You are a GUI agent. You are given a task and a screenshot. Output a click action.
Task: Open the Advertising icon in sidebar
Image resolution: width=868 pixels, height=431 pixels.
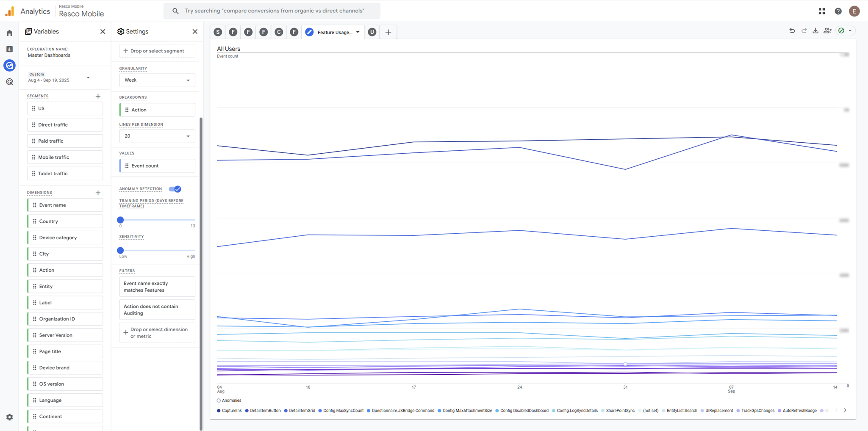tap(9, 82)
